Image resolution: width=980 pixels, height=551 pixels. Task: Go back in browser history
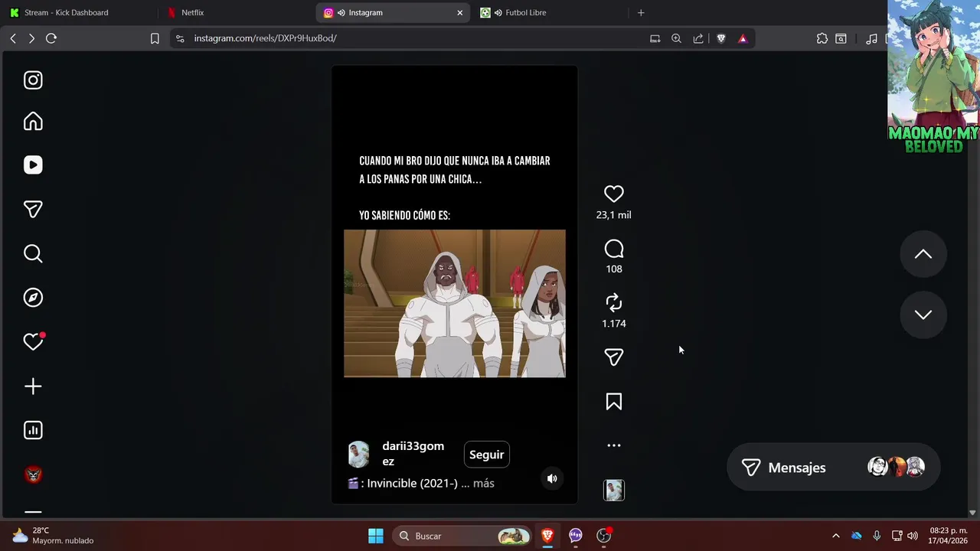13,38
